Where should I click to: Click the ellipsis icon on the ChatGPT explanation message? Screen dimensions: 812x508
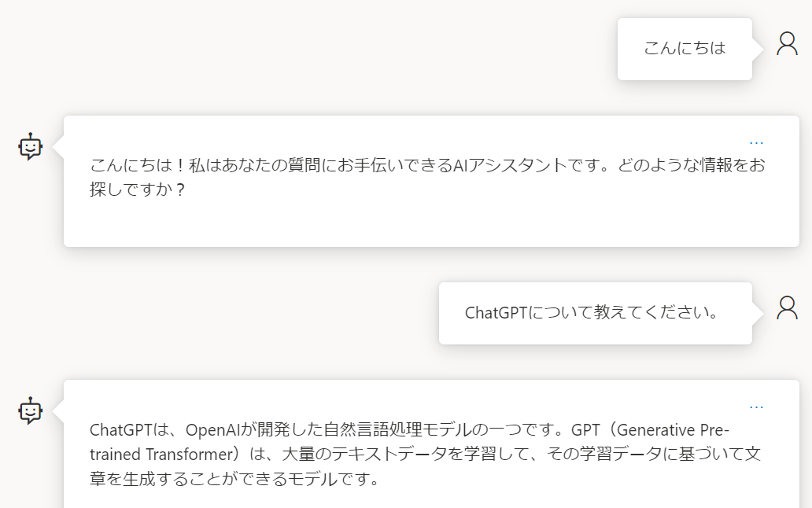tap(757, 406)
